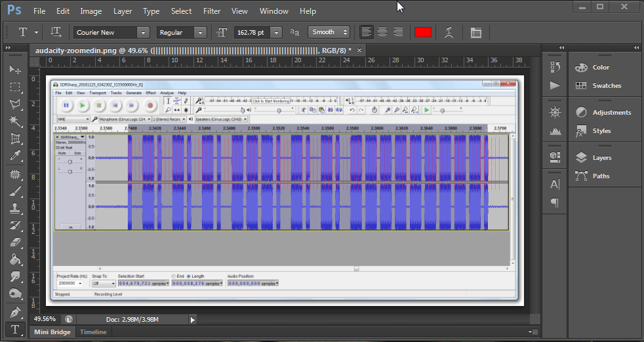Toggle the Character and Paragraph panels button
The height and width of the screenshot is (342, 644).
click(475, 33)
